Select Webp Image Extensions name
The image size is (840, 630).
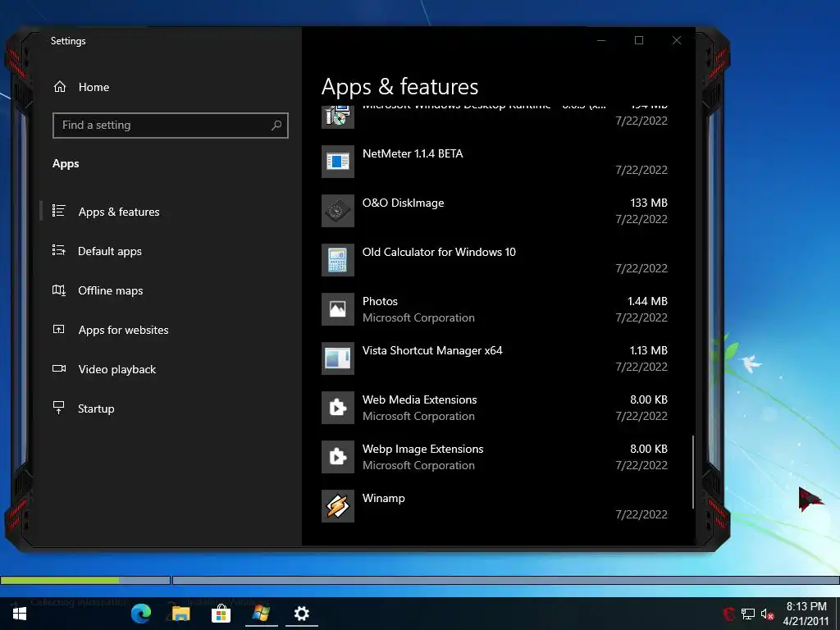click(x=422, y=449)
